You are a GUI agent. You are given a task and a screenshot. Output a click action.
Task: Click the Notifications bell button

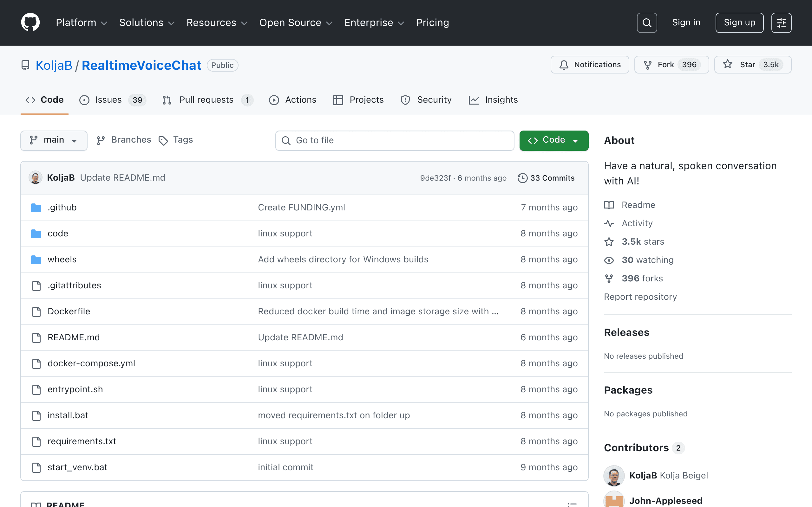click(x=590, y=65)
